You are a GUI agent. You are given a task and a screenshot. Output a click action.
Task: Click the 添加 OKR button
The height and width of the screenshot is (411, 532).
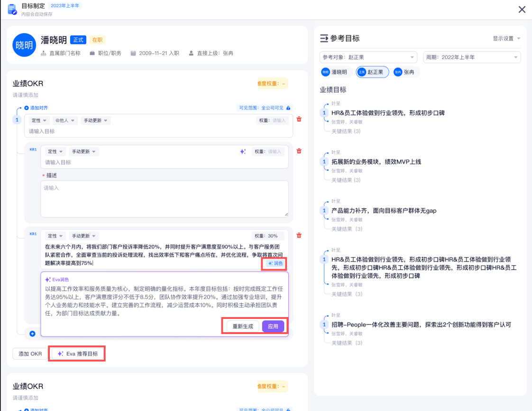pyautogui.click(x=30, y=354)
